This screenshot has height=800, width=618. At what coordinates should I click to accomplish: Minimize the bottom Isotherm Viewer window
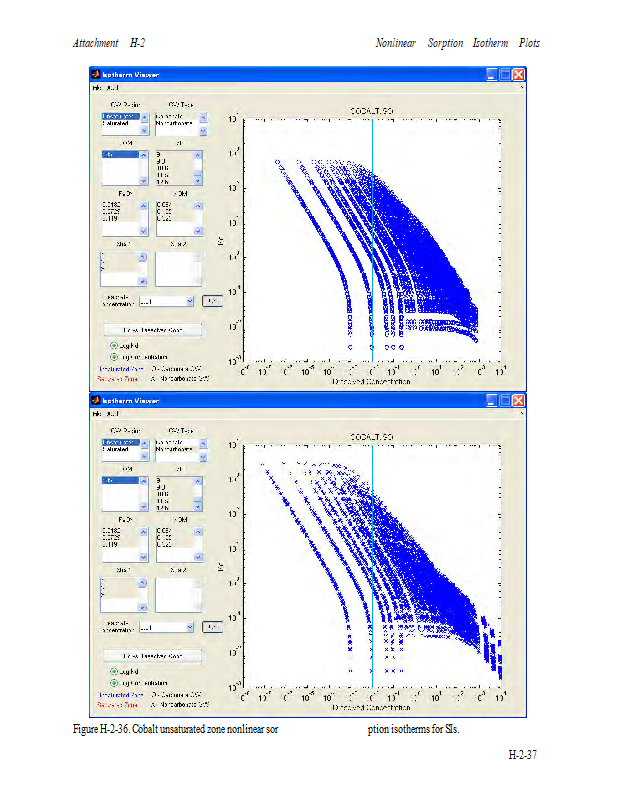492,400
